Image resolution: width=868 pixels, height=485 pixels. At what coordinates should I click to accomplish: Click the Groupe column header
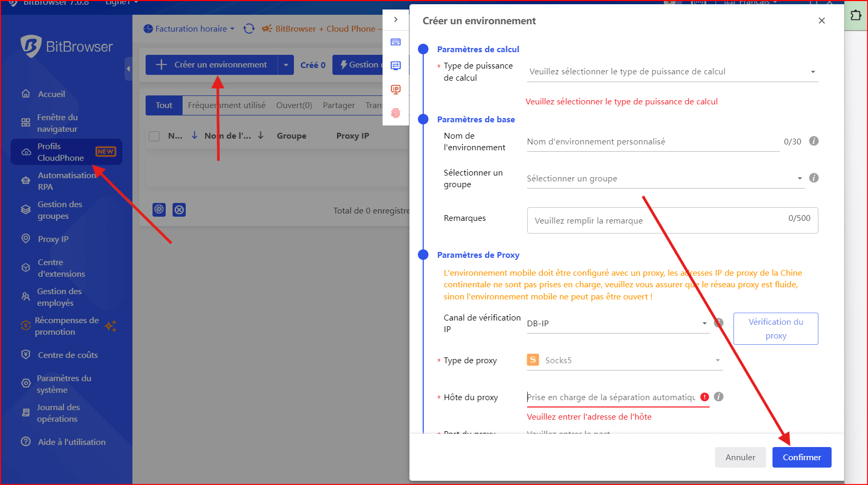click(292, 136)
